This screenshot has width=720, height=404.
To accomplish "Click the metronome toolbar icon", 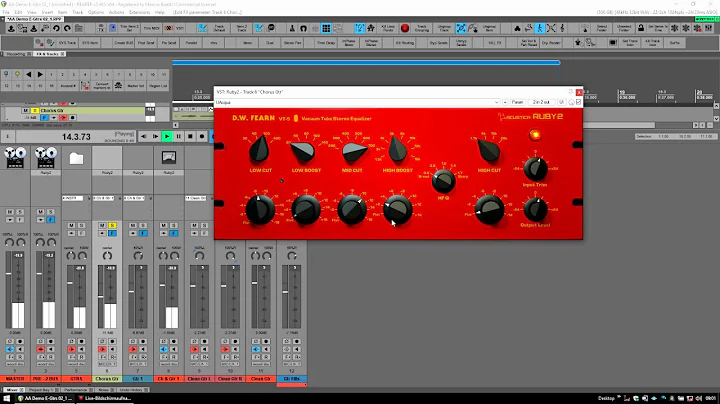I will (x=292, y=28).
